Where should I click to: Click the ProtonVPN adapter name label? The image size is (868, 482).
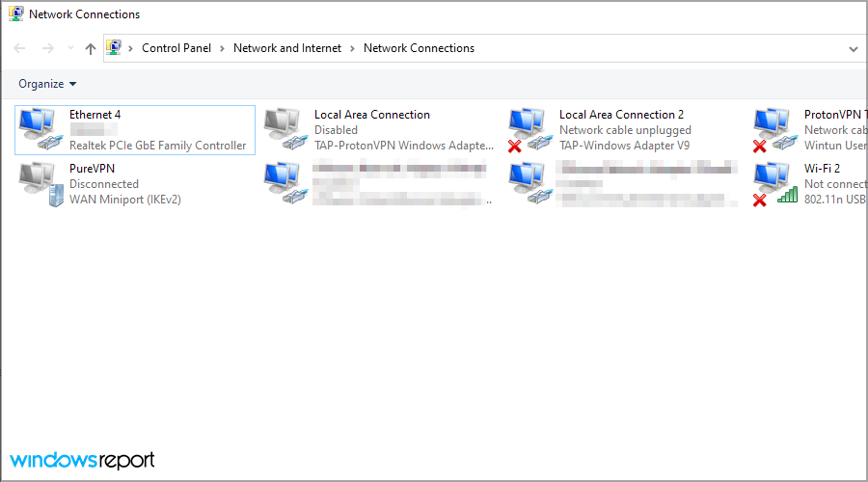835,115
